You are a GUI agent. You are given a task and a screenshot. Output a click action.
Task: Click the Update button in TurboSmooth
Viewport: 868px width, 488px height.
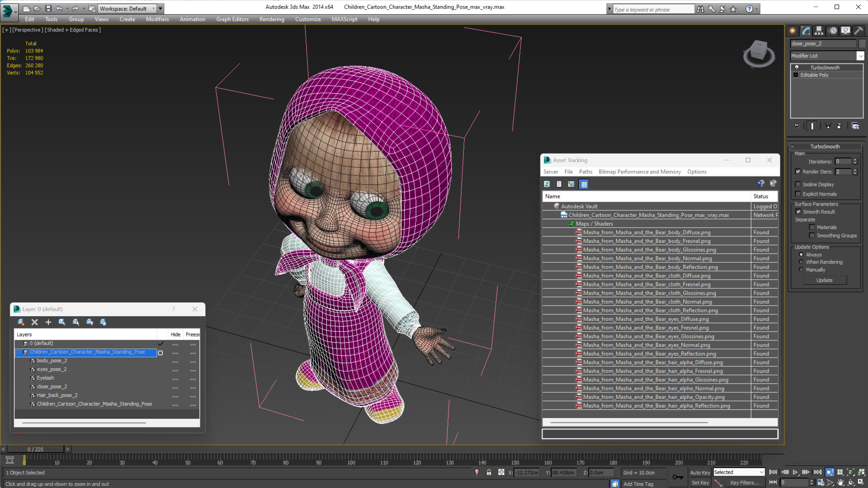[824, 280]
